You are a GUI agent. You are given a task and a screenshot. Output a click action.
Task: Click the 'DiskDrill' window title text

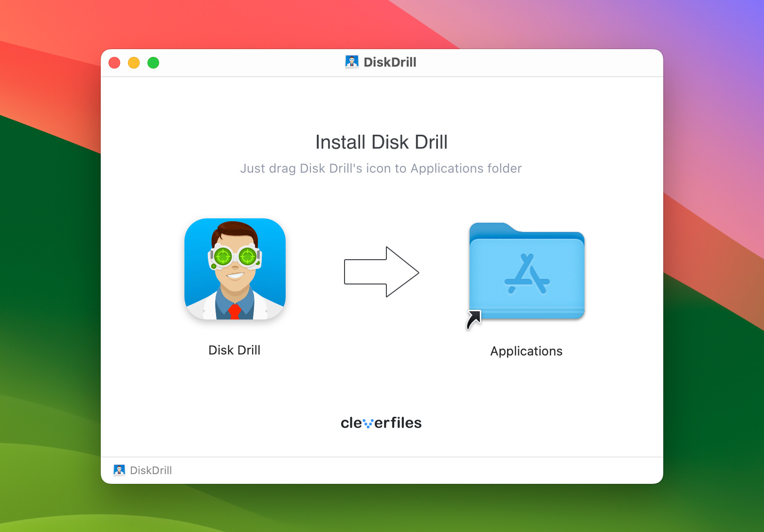click(x=390, y=62)
